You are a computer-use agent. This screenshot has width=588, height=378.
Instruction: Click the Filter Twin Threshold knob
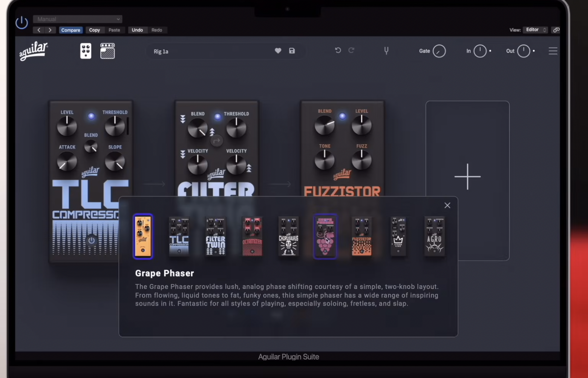point(236,128)
